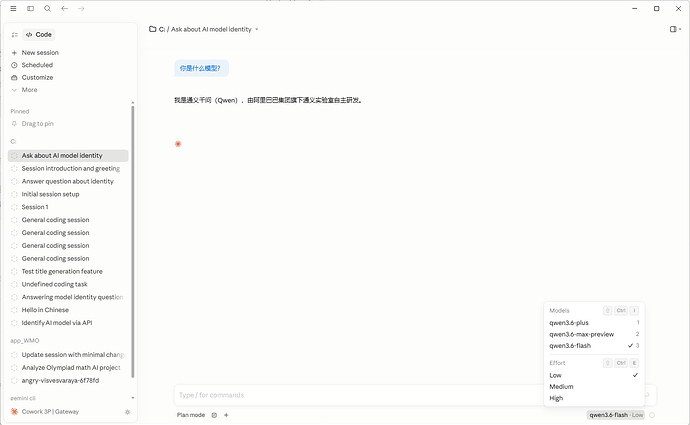Select qwen3.6-plus model
This screenshot has width=690, height=425.
594,322
